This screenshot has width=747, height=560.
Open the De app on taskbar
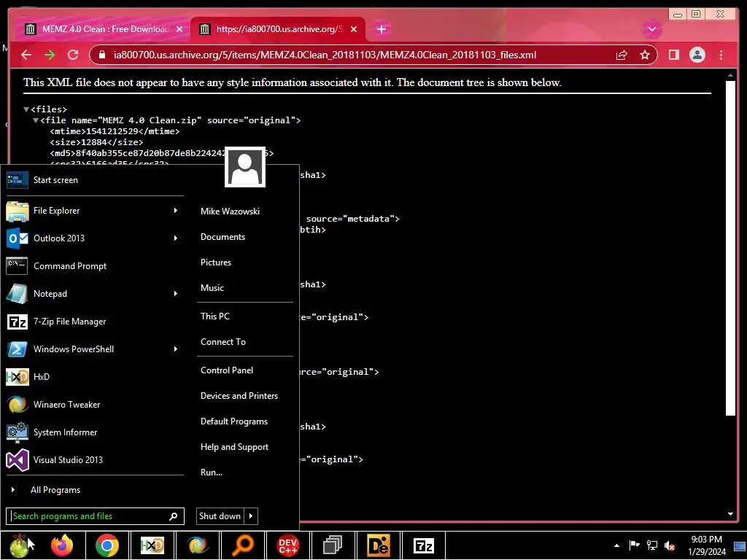click(x=379, y=545)
